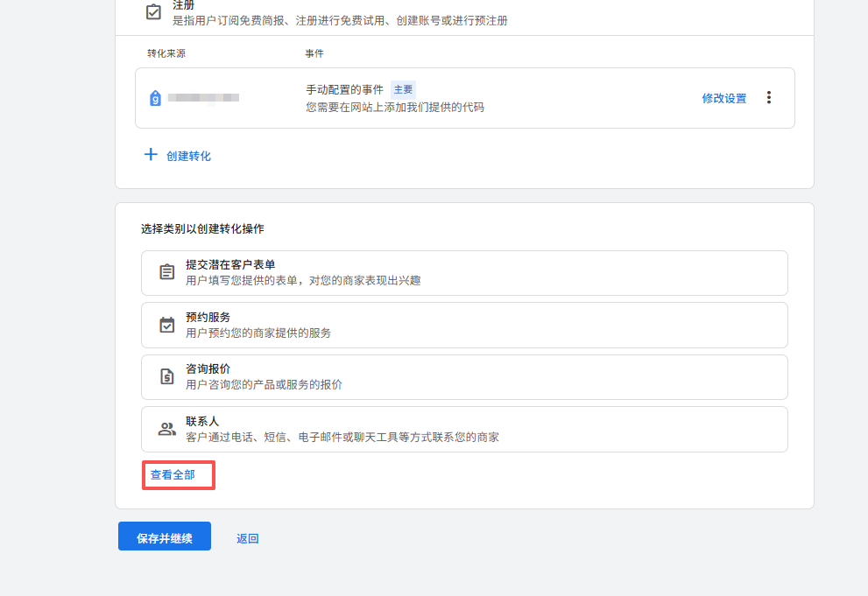Click the Google tag source icon
868x596 pixels.
click(155, 98)
